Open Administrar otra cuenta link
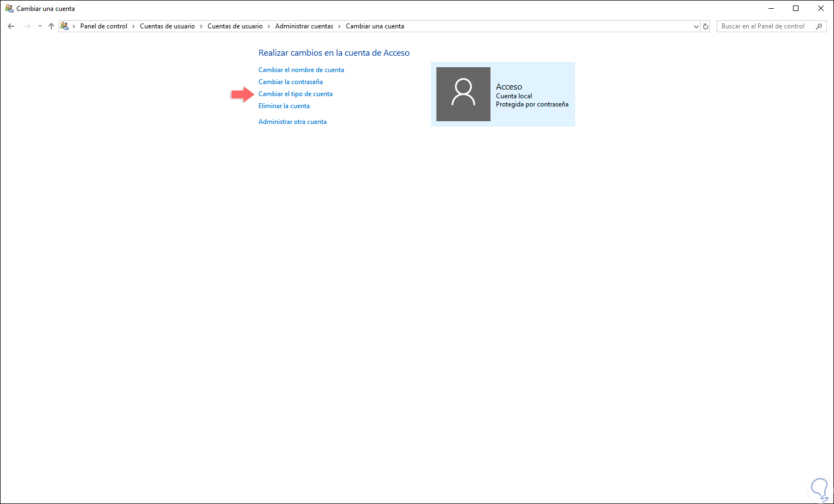Screen dimensions: 834x504 pyautogui.click(x=292, y=122)
